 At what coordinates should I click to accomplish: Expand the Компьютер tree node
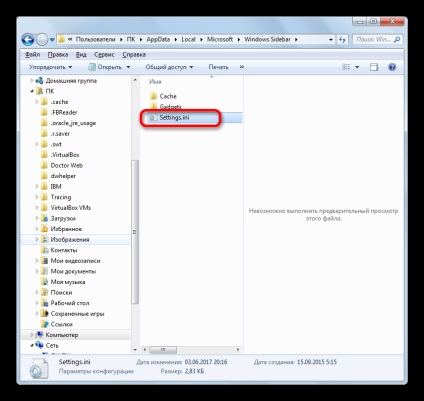[x=32, y=335]
